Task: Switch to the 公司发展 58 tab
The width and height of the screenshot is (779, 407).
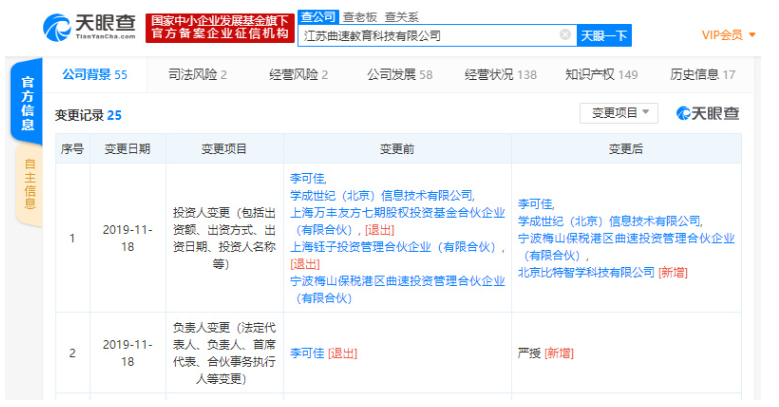Action: (x=399, y=75)
